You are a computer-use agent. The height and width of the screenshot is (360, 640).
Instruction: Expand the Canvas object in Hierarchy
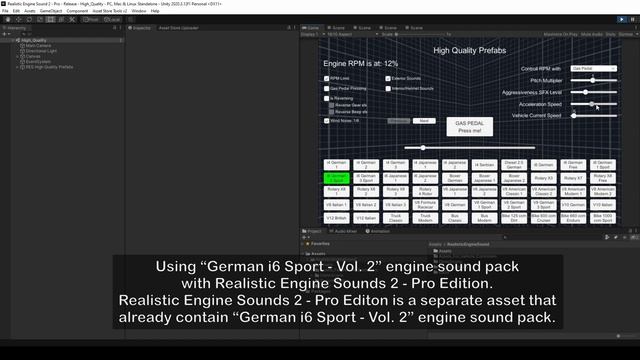click(18, 56)
